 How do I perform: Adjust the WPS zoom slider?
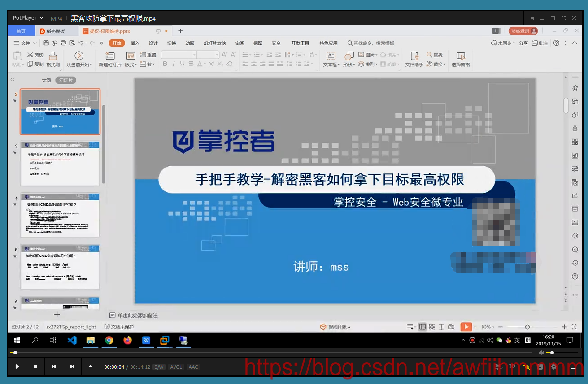pos(532,327)
